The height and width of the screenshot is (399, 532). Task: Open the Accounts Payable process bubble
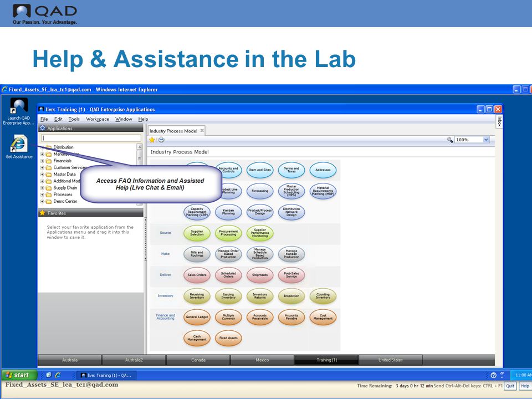291,317
